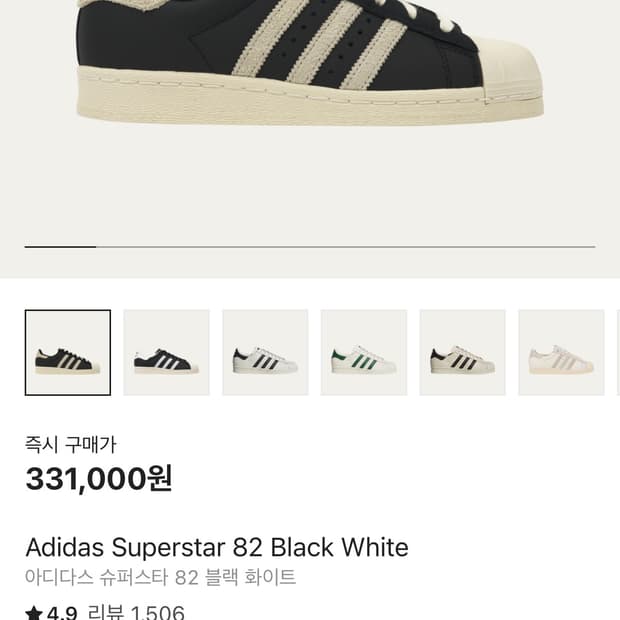Choose the all-white shoe thumbnail
Image resolution: width=620 pixels, height=620 pixels.
[560, 353]
